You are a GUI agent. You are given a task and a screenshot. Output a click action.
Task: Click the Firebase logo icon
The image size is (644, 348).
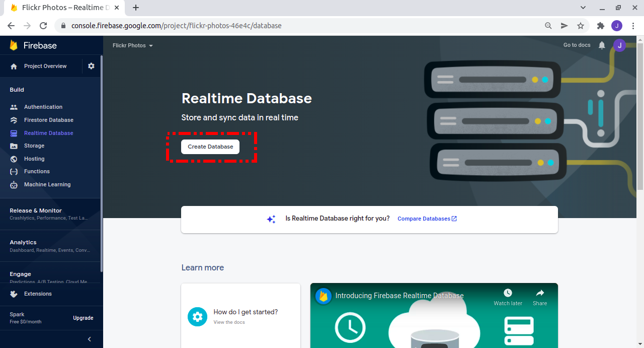click(14, 45)
